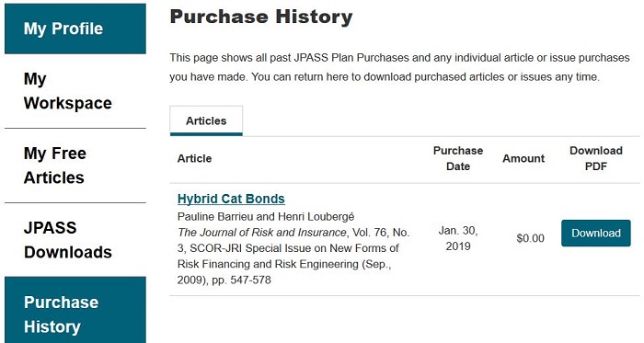The width and height of the screenshot is (644, 343).
Task: Click the $0.00 amount cell
Action: click(530, 238)
